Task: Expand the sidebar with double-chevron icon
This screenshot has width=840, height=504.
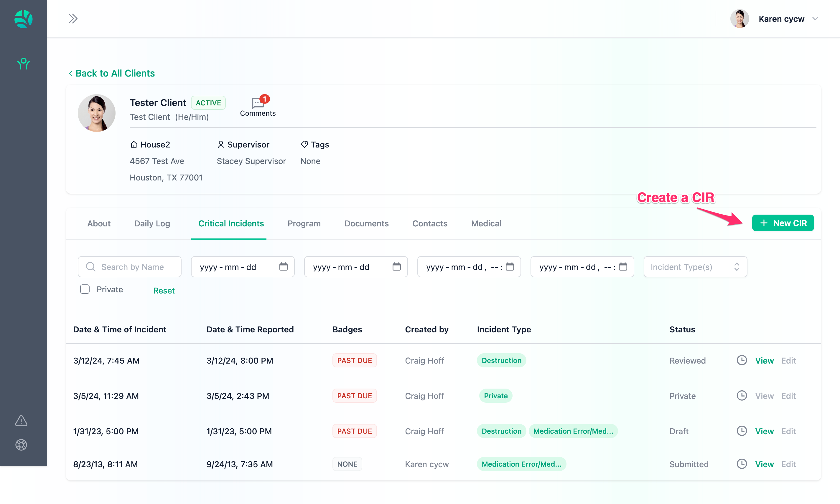Action: [x=73, y=19]
